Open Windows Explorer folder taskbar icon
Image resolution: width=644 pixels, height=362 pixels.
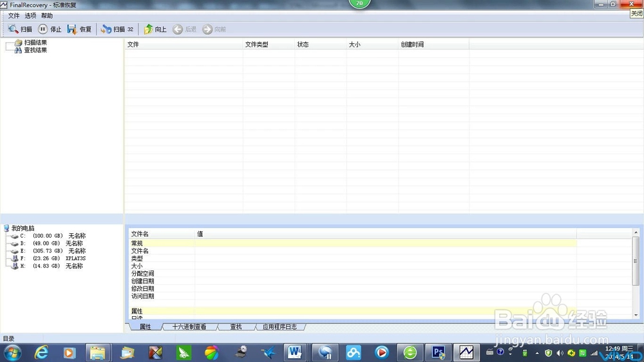pyautogui.click(x=98, y=353)
